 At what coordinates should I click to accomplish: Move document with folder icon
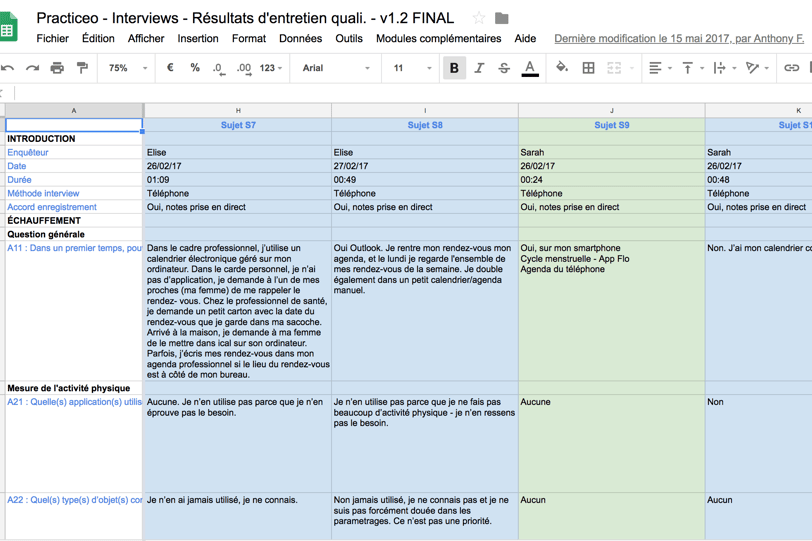click(501, 19)
